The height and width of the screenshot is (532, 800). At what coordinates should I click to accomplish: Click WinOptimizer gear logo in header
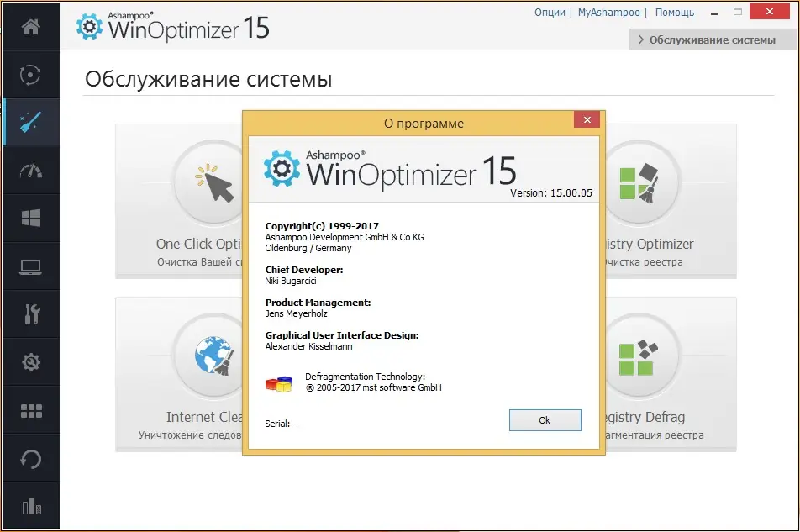[x=89, y=26]
